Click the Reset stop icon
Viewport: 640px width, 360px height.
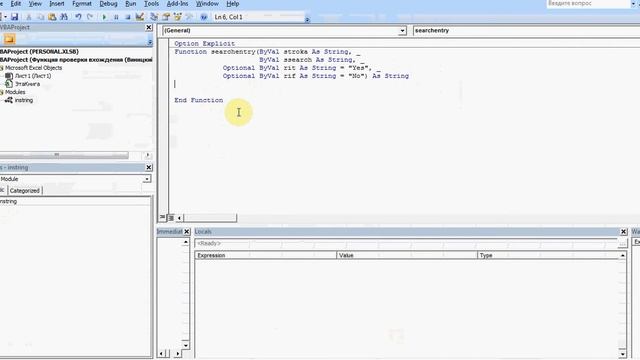tap(128, 17)
